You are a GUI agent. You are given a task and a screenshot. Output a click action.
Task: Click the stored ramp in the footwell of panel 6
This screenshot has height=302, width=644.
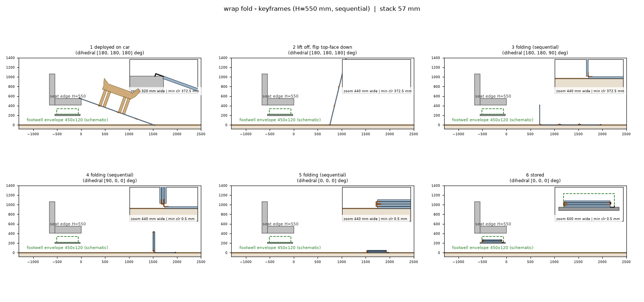click(x=492, y=241)
